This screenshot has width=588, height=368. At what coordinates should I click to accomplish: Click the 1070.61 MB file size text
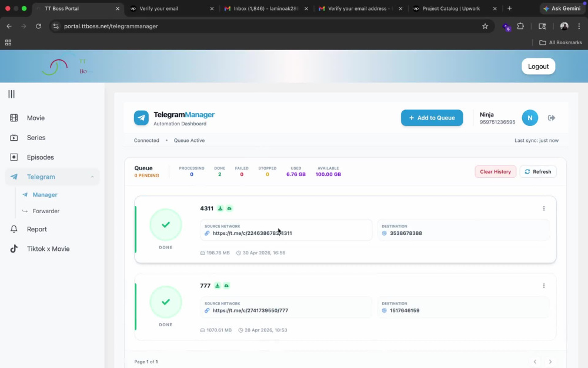tap(219, 330)
